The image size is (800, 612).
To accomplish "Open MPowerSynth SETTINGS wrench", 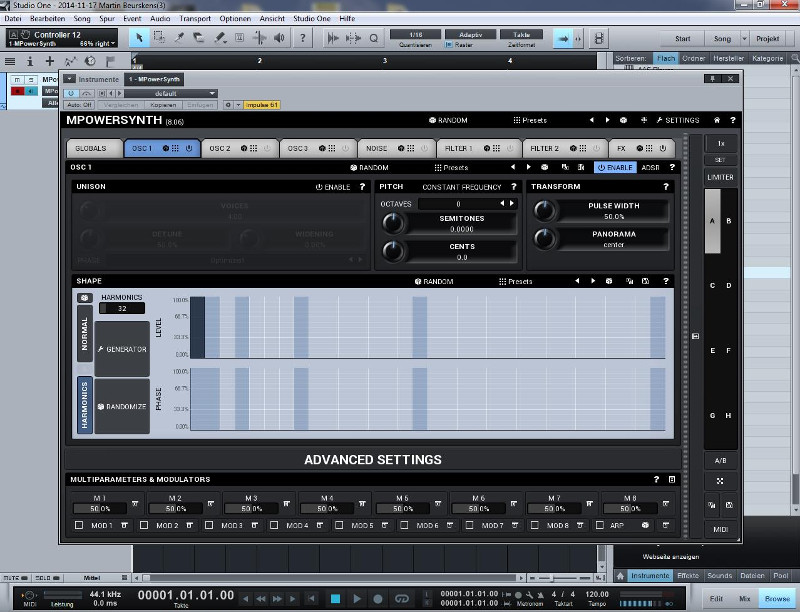I will [678, 120].
